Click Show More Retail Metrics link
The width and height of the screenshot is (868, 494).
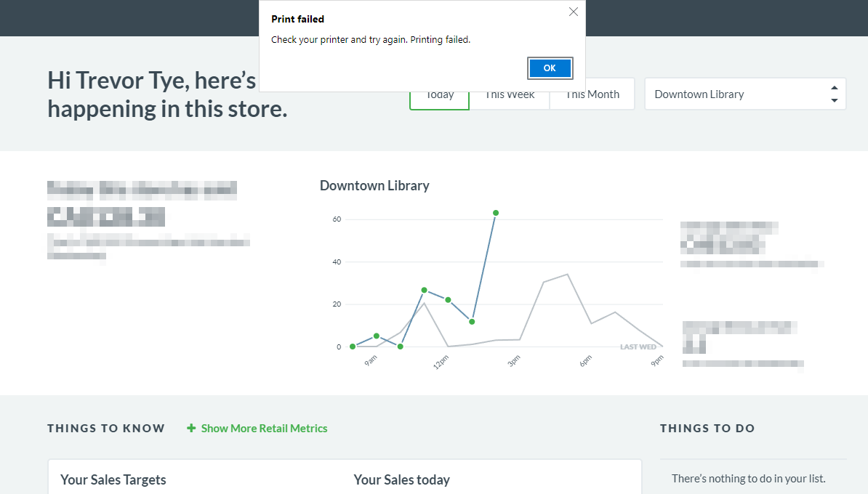(x=264, y=428)
